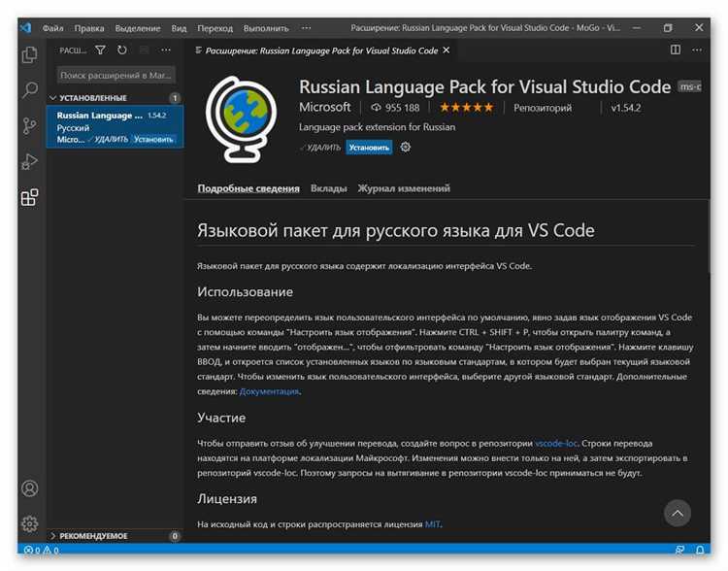Screen dimensions: 728x571
Task: Click the version label v1.54.2
Action: coord(626,108)
